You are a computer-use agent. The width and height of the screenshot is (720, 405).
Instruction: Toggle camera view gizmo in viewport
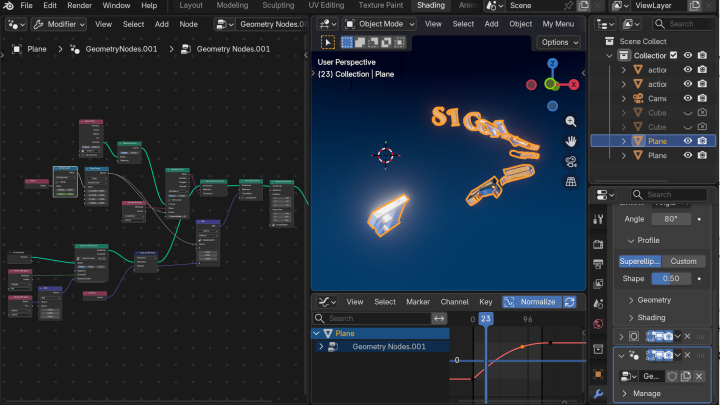[x=571, y=161]
